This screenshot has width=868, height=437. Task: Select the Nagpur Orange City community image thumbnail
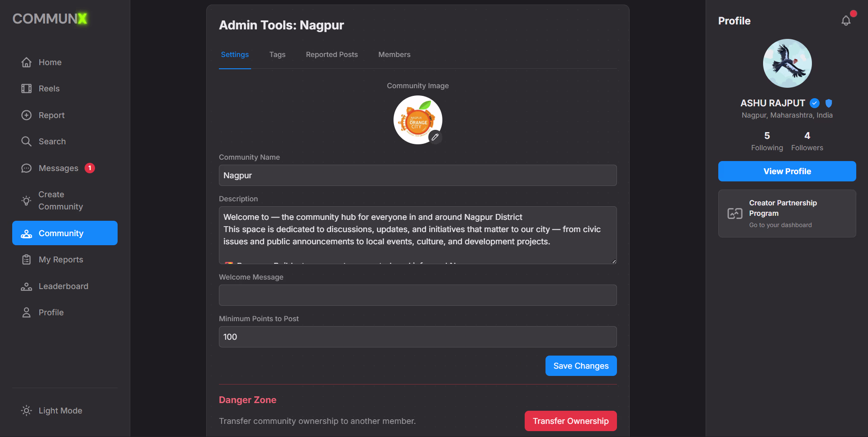[x=417, y=119]
